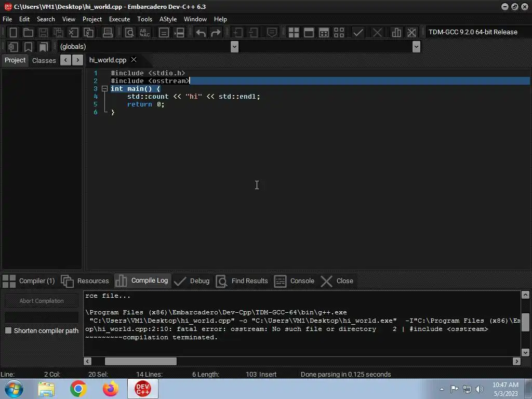Click the Run program window icon
This screenshot has width=532, height=399.
[309, 33]
